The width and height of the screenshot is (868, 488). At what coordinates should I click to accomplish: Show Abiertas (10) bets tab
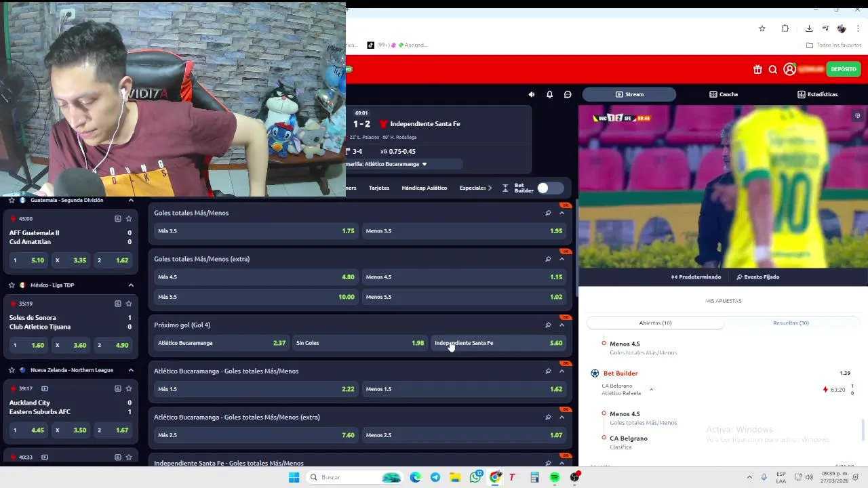pos(655,323)
